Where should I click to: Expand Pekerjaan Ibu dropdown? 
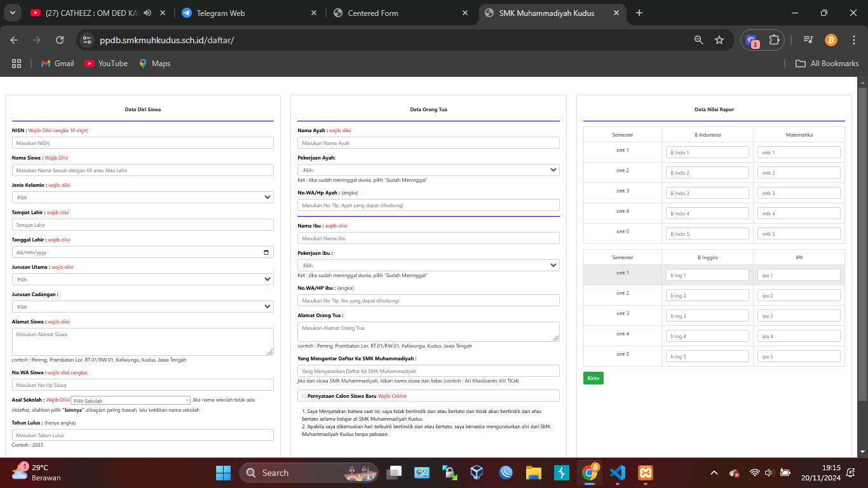pyautogui.click(x=429, y=266)
